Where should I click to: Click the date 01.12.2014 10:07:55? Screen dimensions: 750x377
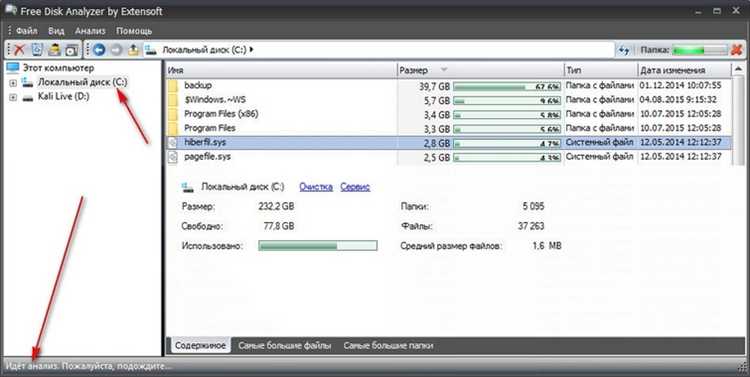[680, 85]
